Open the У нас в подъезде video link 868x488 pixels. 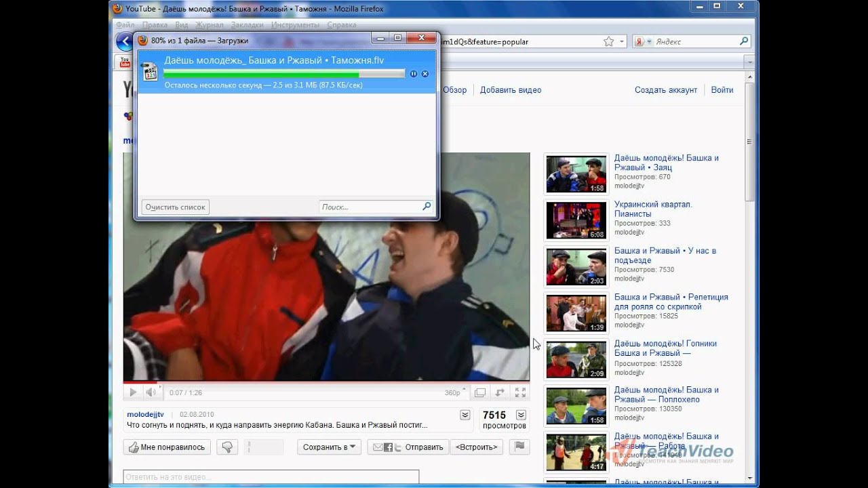pyautogui.click(x=665, y=256)
